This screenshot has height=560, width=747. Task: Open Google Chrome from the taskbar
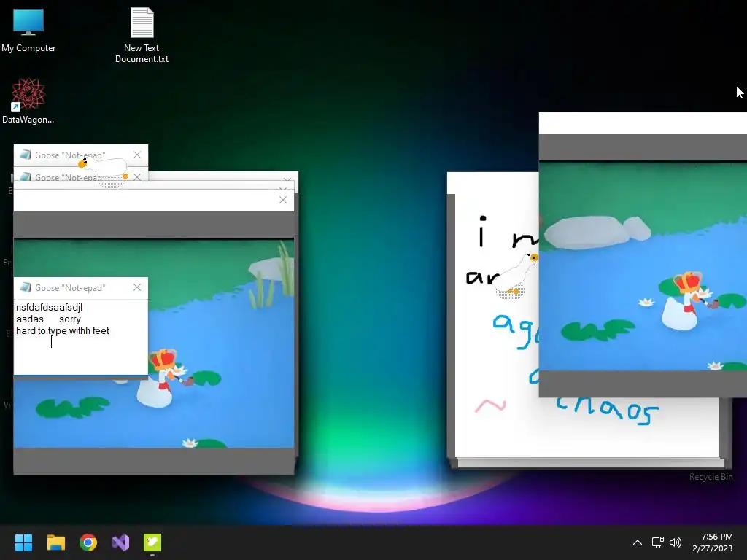(88, 542)
